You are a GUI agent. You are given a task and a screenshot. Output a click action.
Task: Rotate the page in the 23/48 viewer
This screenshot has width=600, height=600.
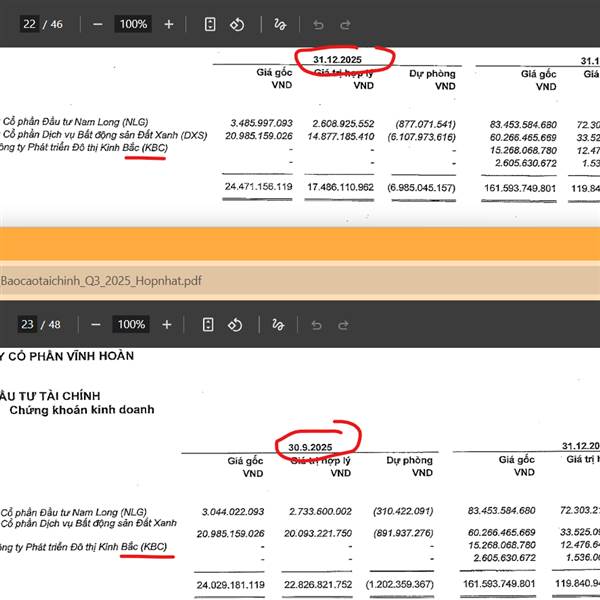pyautogui.click(x=237, y=324)
